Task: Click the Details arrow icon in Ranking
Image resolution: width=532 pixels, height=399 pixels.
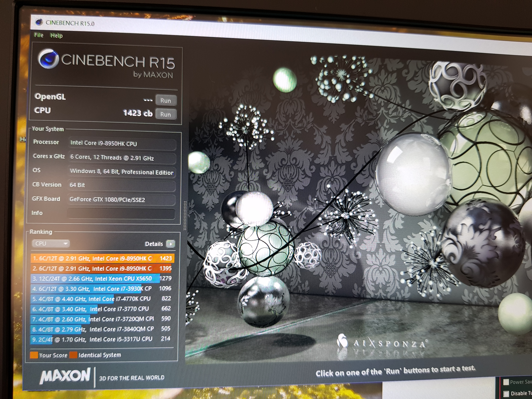Action: coord(170,244)
